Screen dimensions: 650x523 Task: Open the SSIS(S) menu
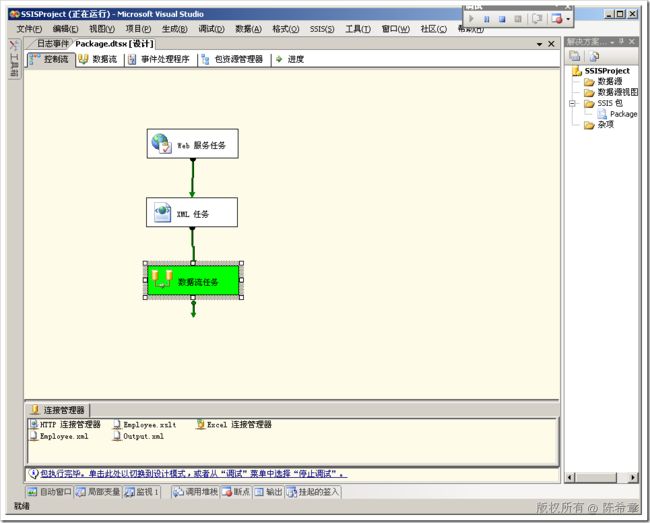(x=322, y=29)
